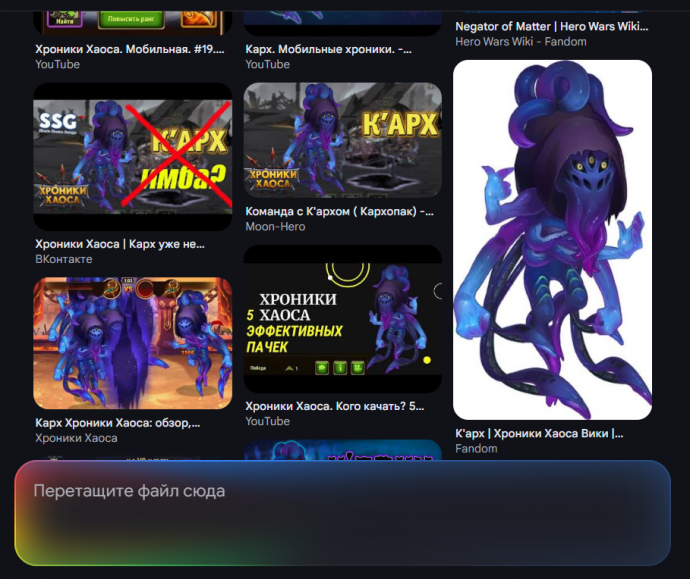The height and width of the screenshot is (579, 690).
Task: Click the К'АРХ thumbnail above 'Команда с К'архом'
Action: (342, 139)
